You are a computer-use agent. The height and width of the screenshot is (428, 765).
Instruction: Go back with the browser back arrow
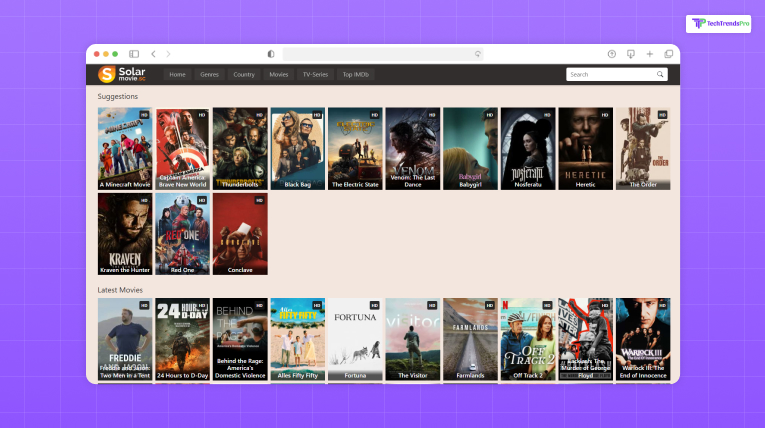point(153,54)
